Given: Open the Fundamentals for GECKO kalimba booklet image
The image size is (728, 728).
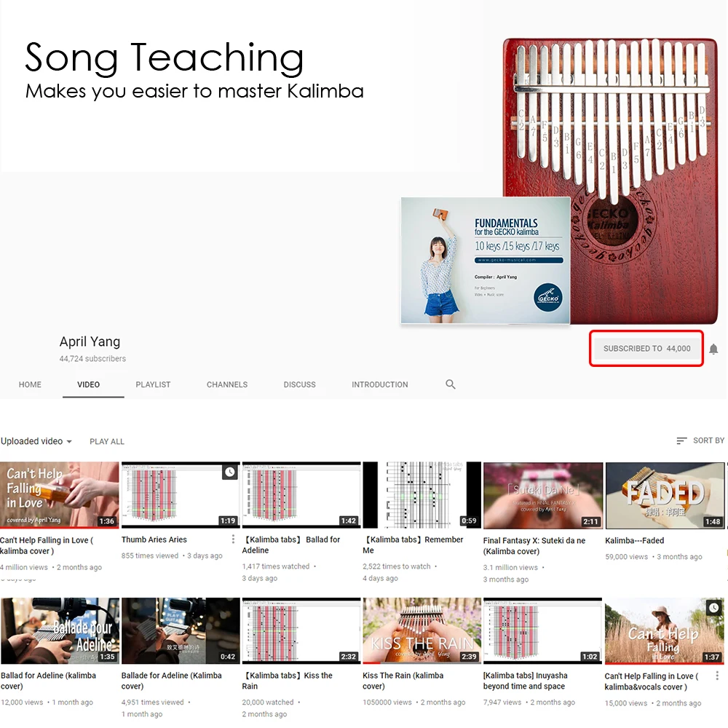Looking at the screenshot, I should click(485, 261).
